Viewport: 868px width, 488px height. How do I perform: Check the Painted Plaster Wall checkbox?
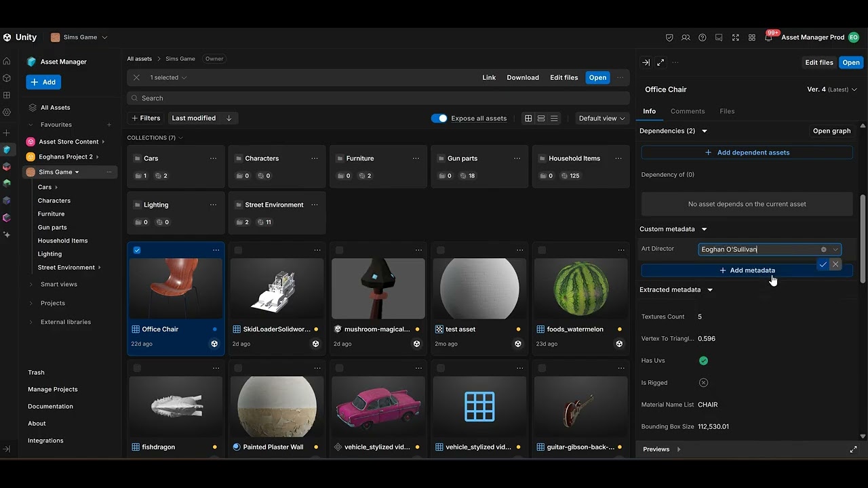tap(238, 368)
